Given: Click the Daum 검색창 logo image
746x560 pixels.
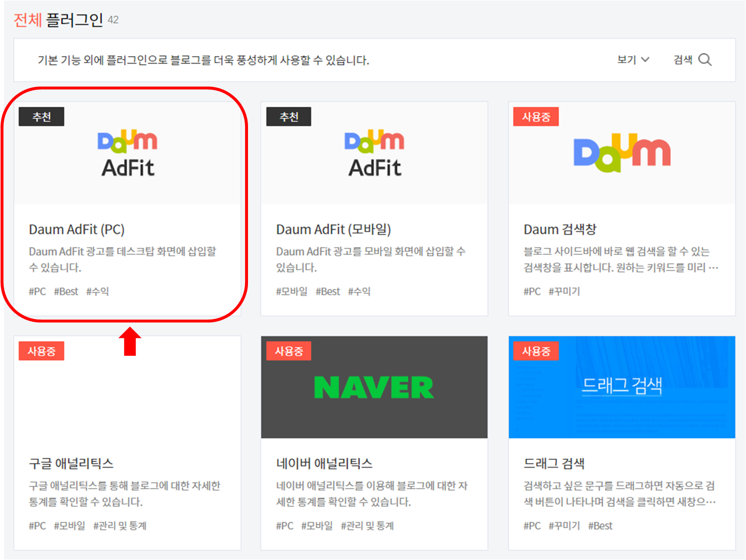Looking at the screenshot, I should (622, 153).
